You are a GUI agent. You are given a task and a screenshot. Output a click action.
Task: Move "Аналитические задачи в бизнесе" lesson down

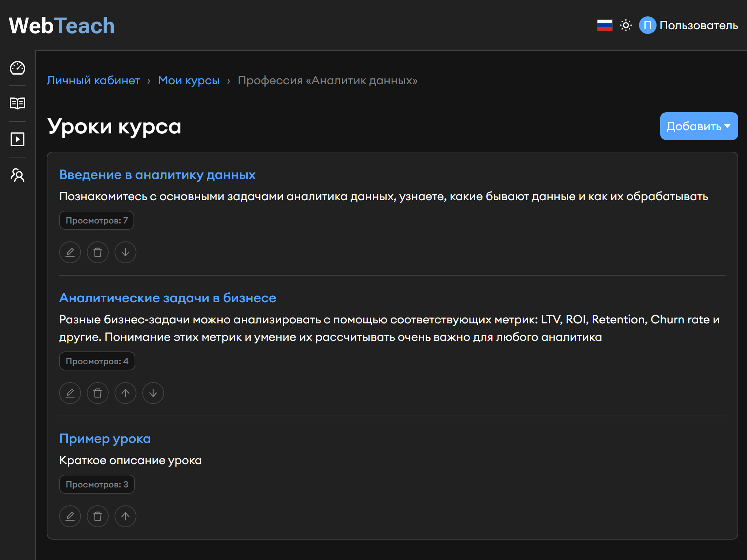pos(153,393)
